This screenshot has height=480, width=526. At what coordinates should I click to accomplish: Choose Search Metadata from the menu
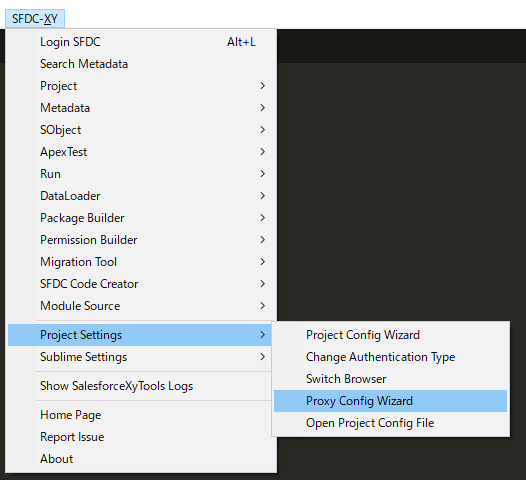click(x=140, y=64)
